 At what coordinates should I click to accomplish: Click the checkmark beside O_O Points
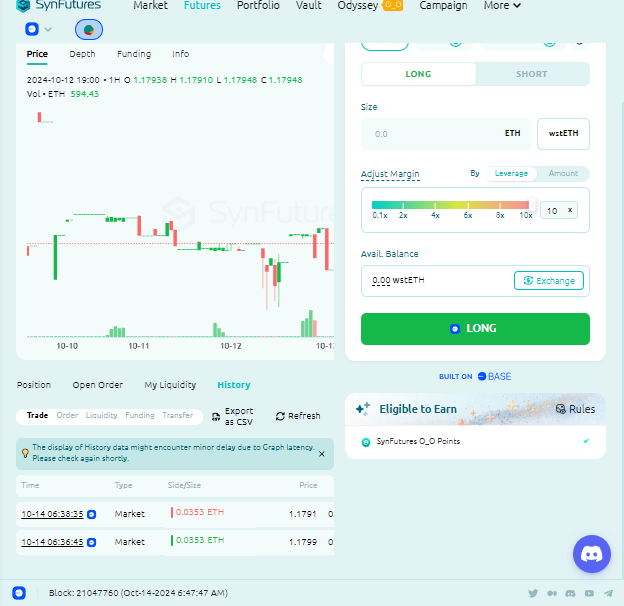[x=586, y=441]
